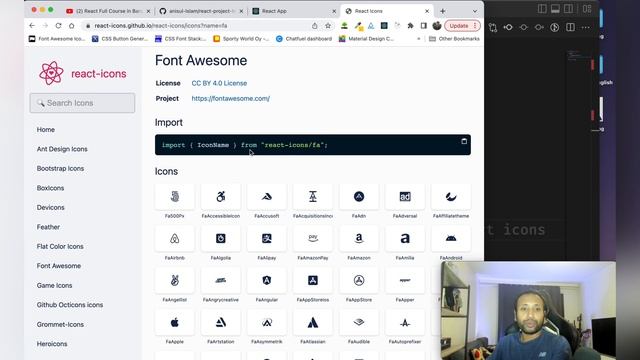The width and height of the screenshot is (640, 360).
Task: Select the FaApper icon
Action: coord(405,281)
